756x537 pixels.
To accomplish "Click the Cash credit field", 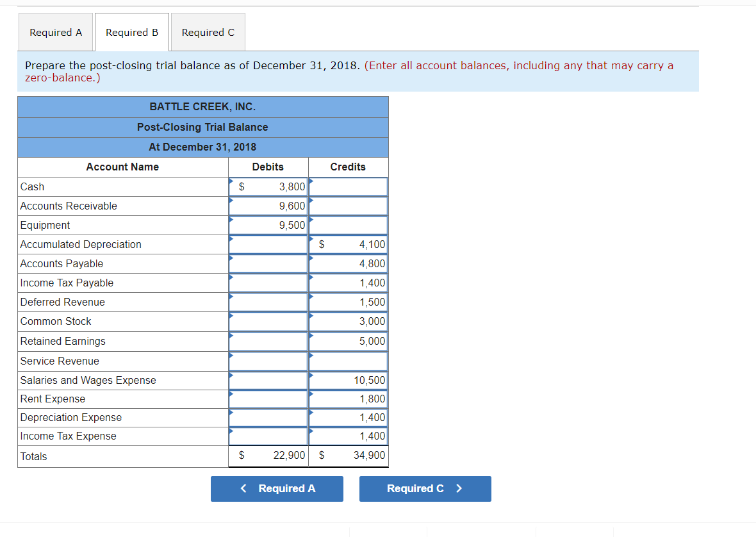I will pyautogui.click(x=348, y=186).
